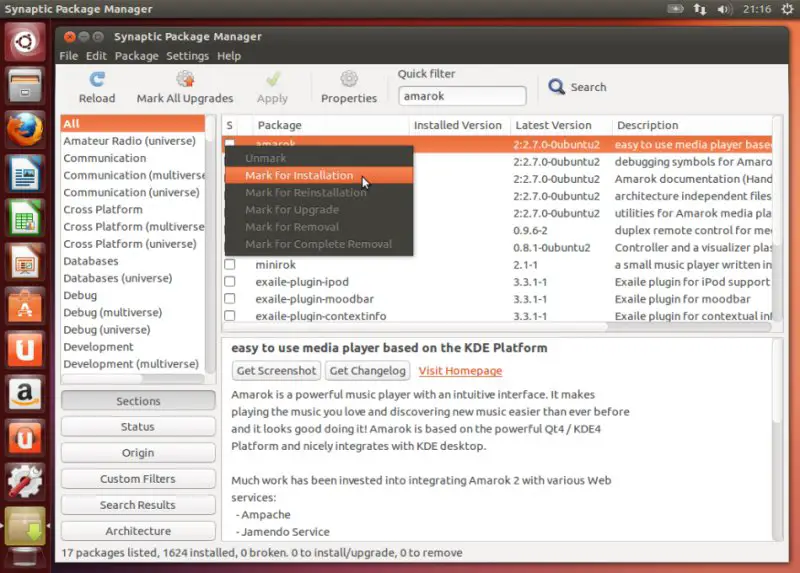Select the All section
The width and height of the screenshot is (800, 573).
click(x=133, y=123)
